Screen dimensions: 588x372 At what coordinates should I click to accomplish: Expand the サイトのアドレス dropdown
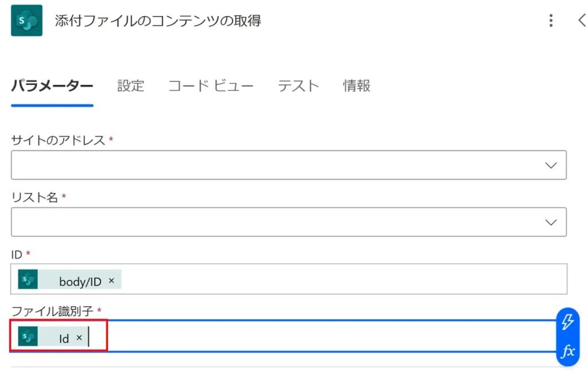(551, 165)
